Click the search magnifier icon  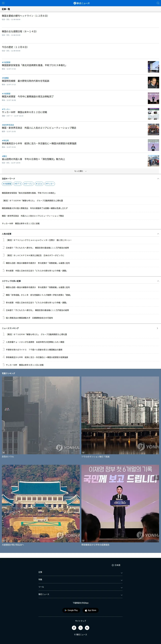tap(158, 3)
